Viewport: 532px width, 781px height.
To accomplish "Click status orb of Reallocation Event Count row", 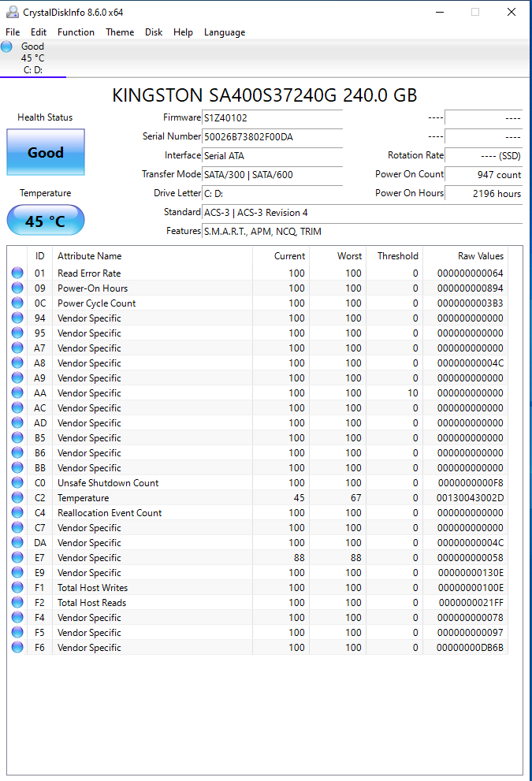I will [x=17, y=512].
